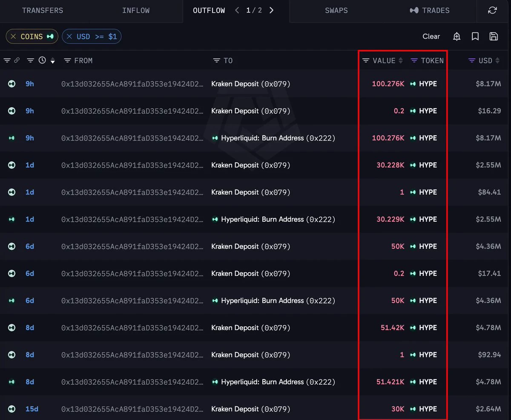The height and width of the screenshot is (420, 511).
Task: Click the 30.228K value cell
Action: [390, 165]
